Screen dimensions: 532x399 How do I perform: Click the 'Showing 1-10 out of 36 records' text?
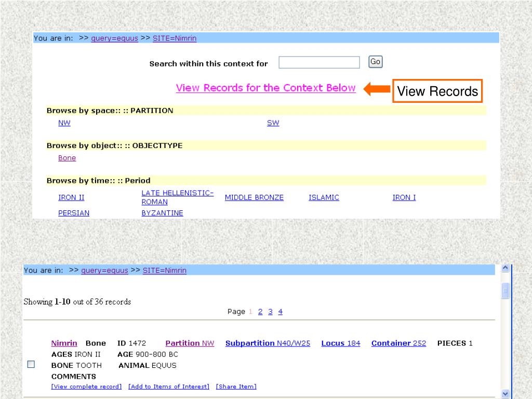point(77,302)
